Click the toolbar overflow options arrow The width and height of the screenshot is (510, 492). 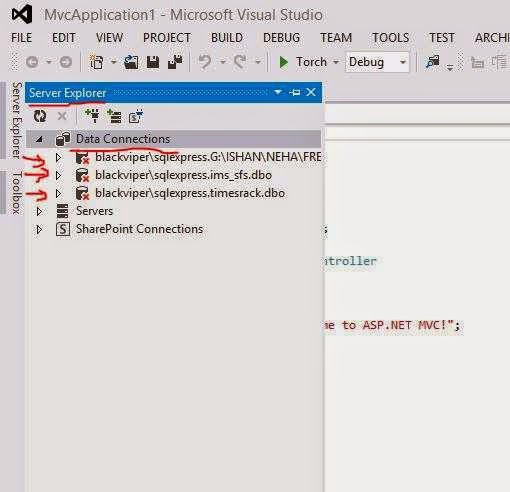tap(450, 67)
